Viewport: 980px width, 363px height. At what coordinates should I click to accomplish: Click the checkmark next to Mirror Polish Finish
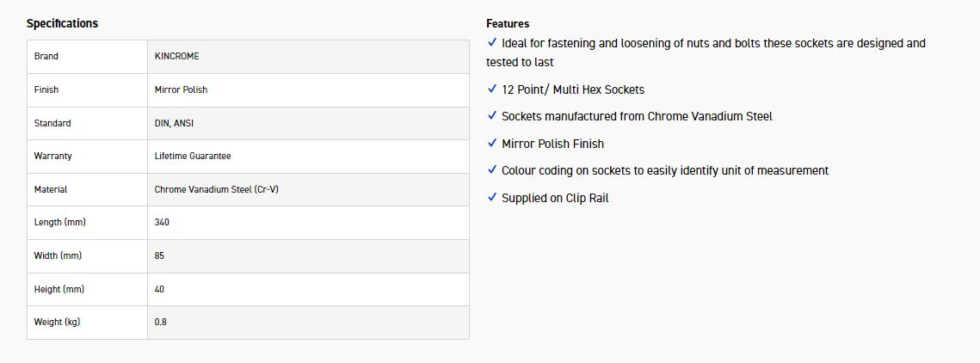coord(492,143)
